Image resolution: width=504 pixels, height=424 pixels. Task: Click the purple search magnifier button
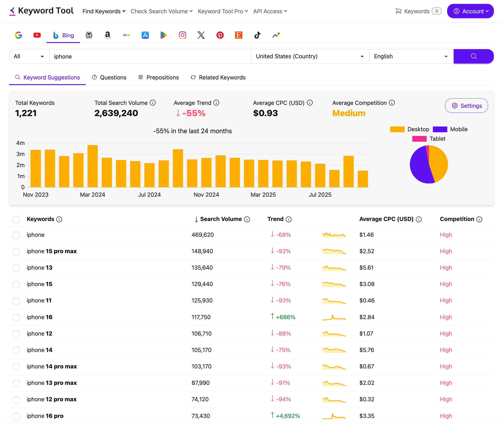473,56
